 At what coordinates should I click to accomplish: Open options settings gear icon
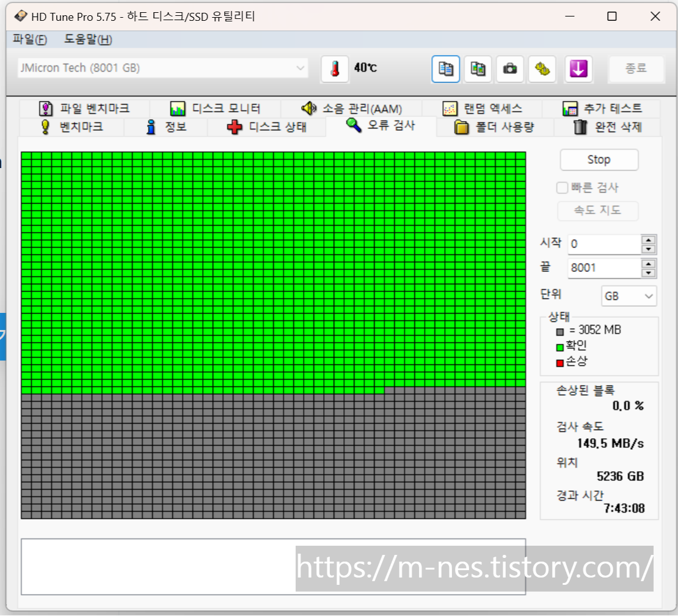[542, 69]
